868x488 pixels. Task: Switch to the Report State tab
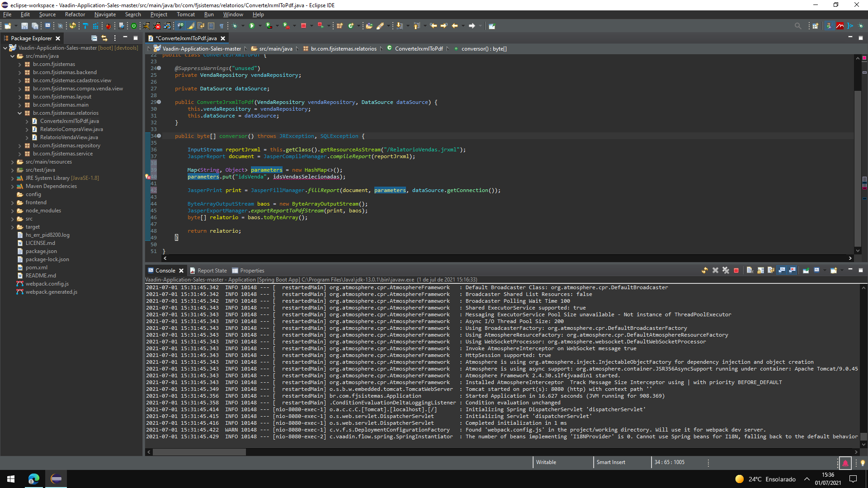coord(208,271)
